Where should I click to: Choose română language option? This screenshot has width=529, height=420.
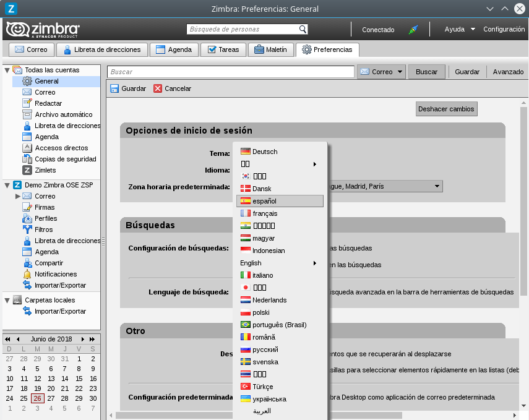[280, 337]
